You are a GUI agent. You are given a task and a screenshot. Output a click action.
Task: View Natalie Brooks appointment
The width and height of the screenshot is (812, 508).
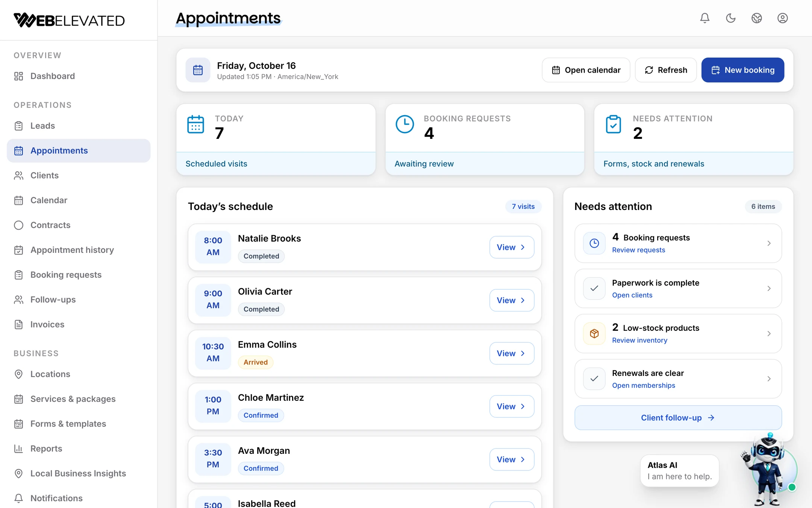512,247
